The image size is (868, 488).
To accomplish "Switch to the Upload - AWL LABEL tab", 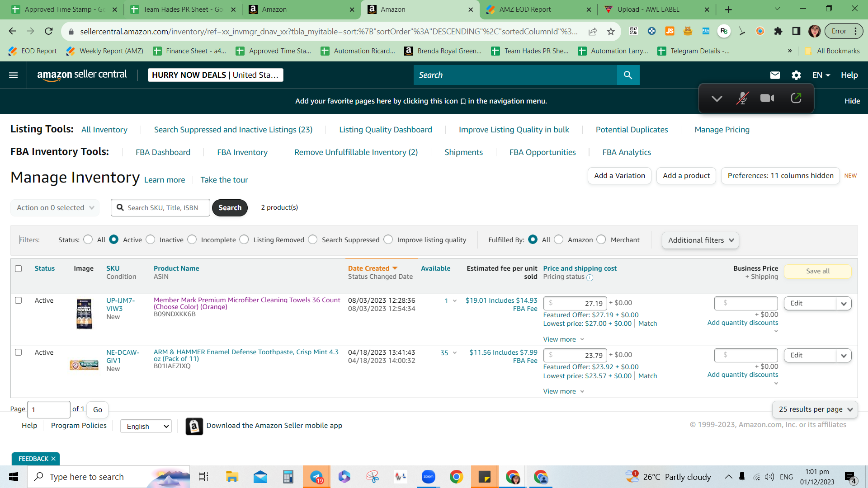I will pyautogui.click(x=656, y=9).
